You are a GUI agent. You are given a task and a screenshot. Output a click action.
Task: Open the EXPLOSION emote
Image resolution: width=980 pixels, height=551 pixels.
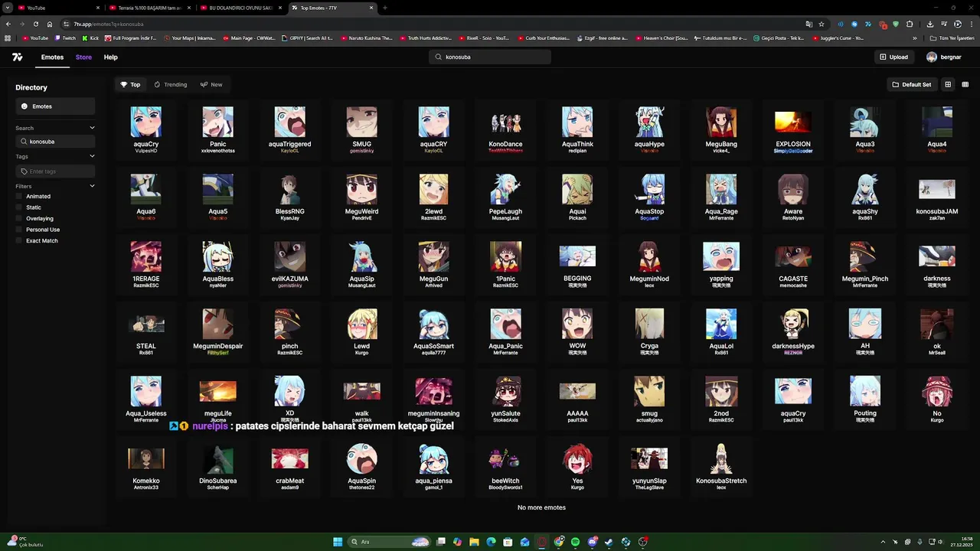(793, 129)
